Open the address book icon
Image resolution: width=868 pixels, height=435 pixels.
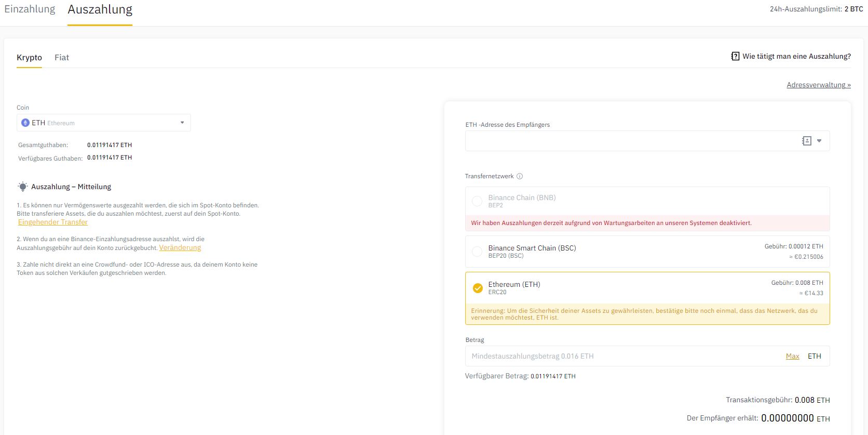[x=807, y=141]
